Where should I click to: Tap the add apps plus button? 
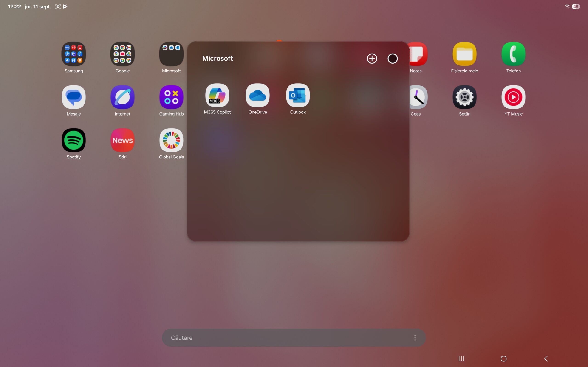point(372,59)
